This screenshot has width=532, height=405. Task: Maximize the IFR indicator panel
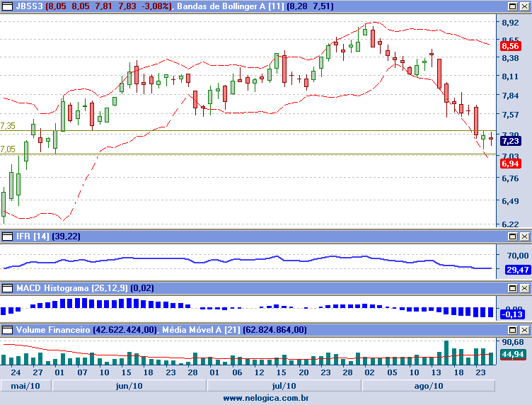(x=513, y=236)
